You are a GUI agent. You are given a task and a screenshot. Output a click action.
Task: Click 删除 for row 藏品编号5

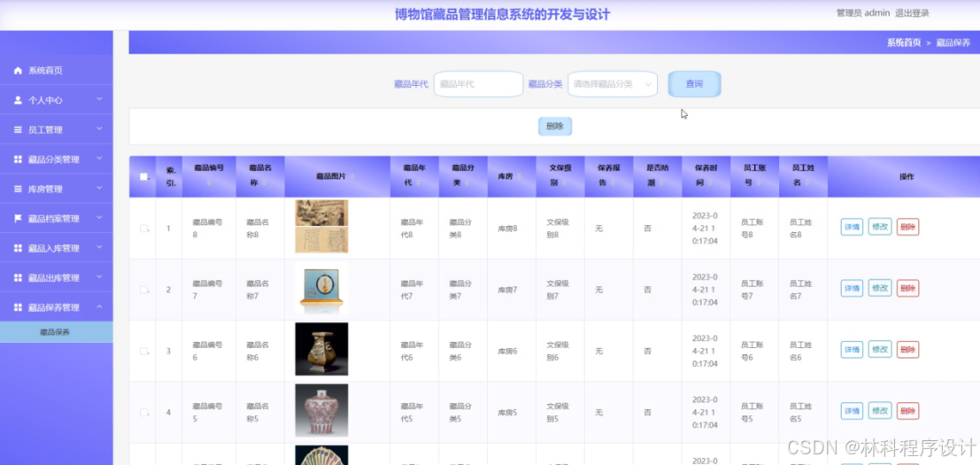[907, 411]
